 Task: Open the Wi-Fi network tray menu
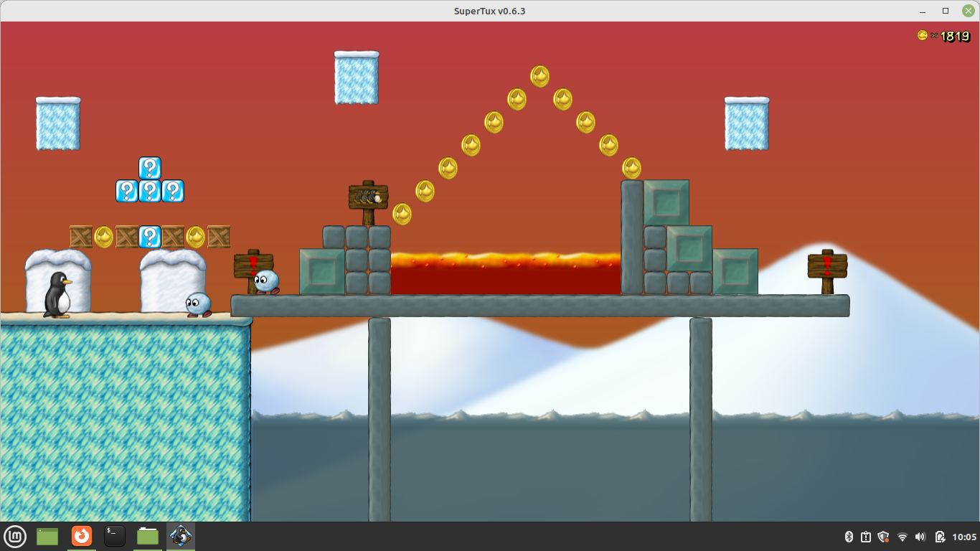pos(903,537)
